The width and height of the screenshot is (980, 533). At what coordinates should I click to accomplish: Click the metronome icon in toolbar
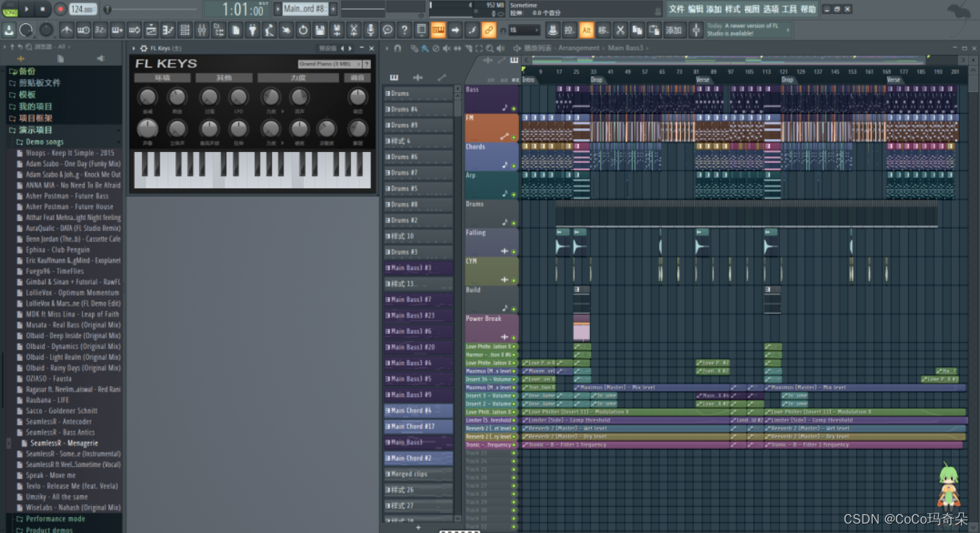pos(66,30)
